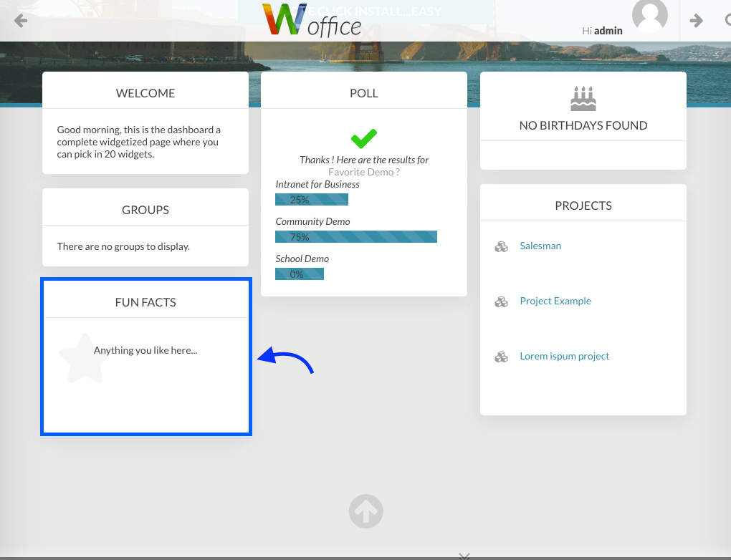Expand the chevron at the bottom of the page
Viewport: 731px width, 560px height.
pos(464,555)
